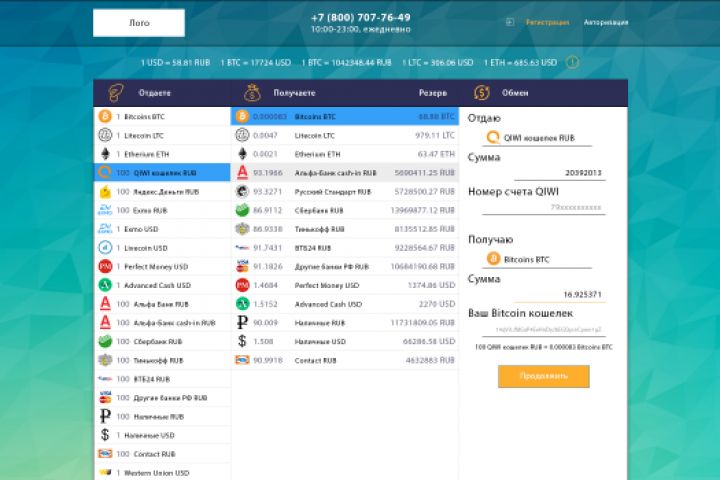The width and height of the screenshot is (720, 480).
Task: Click the 1 BTC = 17724 USD rate
Action: [256, 62]
